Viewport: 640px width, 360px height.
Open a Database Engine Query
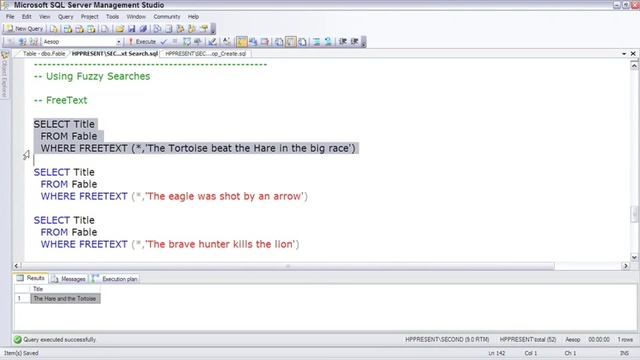tap(54, 29)
